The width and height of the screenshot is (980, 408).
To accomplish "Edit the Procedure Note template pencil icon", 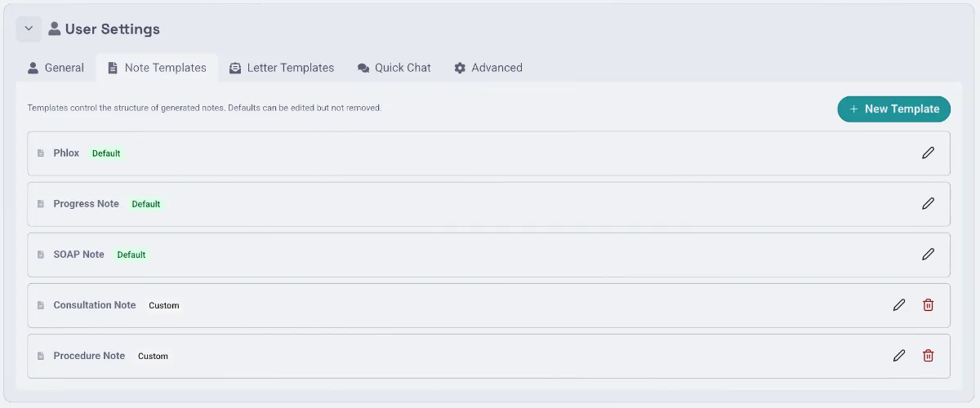I will pyautogui.click(x=899, y=355).
